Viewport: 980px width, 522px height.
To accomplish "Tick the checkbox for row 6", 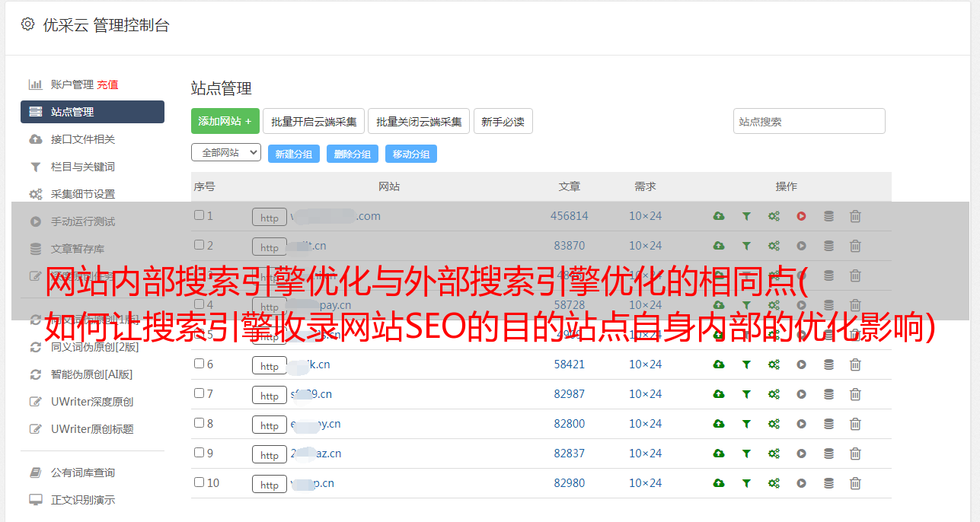I will coord(199,364).
